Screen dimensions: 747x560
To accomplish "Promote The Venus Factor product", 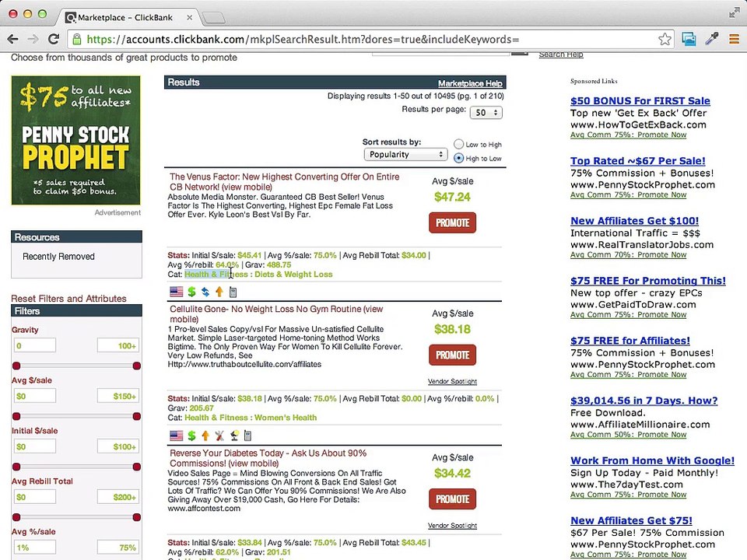I will 452,223.
